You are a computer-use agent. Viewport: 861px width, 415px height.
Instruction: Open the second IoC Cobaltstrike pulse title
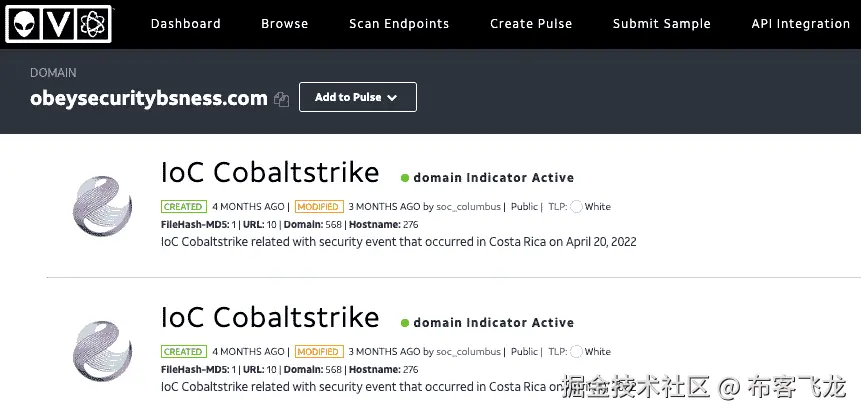(x=270, y=317)
